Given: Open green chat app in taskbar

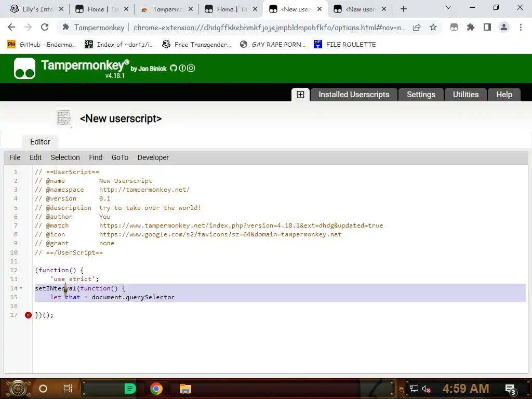Looking at the screenshot, I should point(129,389).
